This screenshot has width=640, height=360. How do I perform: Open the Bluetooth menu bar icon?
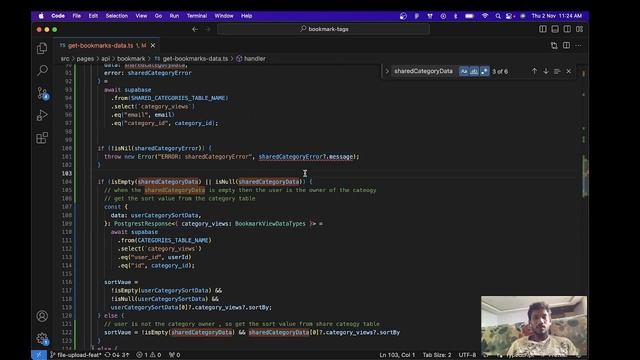[x=456, y=16]
